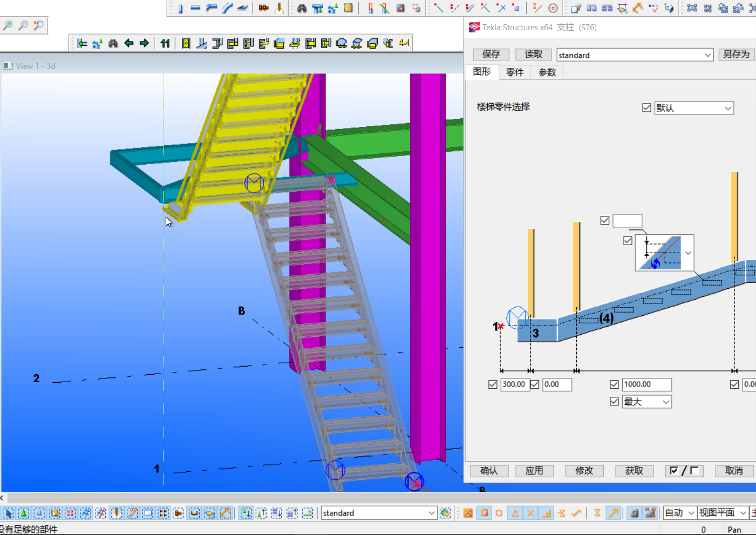This screenshot has width=756, height=535.
Task: Toggle checkbox beside the 300.00 field
Action: point(493,384)
